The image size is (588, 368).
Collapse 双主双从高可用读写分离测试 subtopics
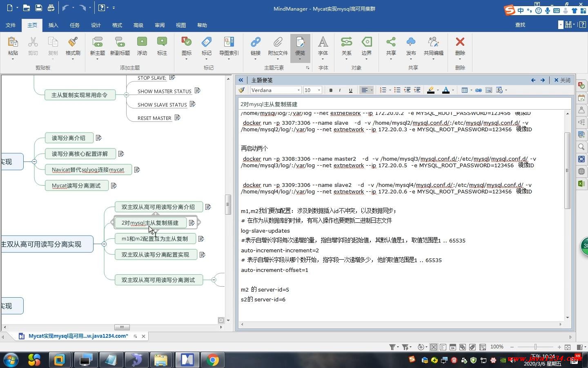[214, 280]
